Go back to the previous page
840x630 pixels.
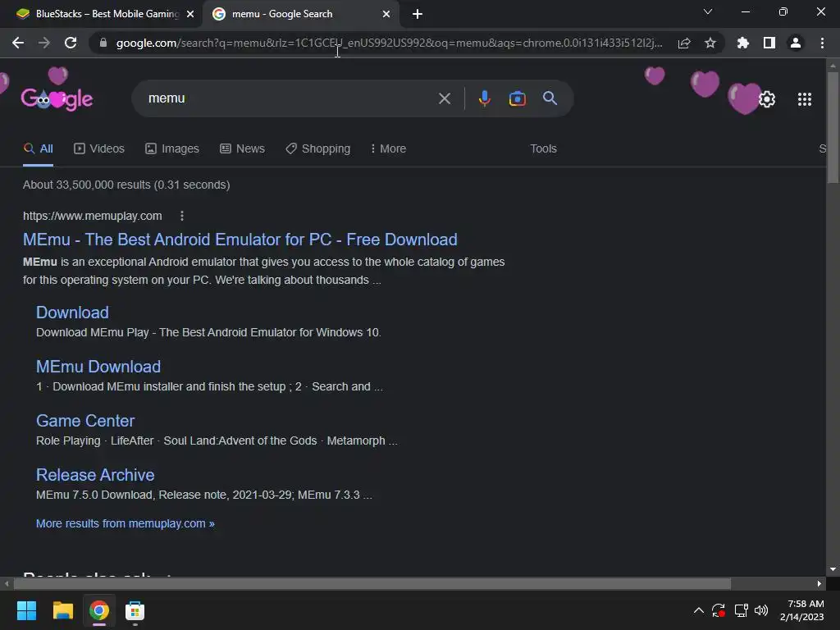pyautogui.click(x=18, y=43)
